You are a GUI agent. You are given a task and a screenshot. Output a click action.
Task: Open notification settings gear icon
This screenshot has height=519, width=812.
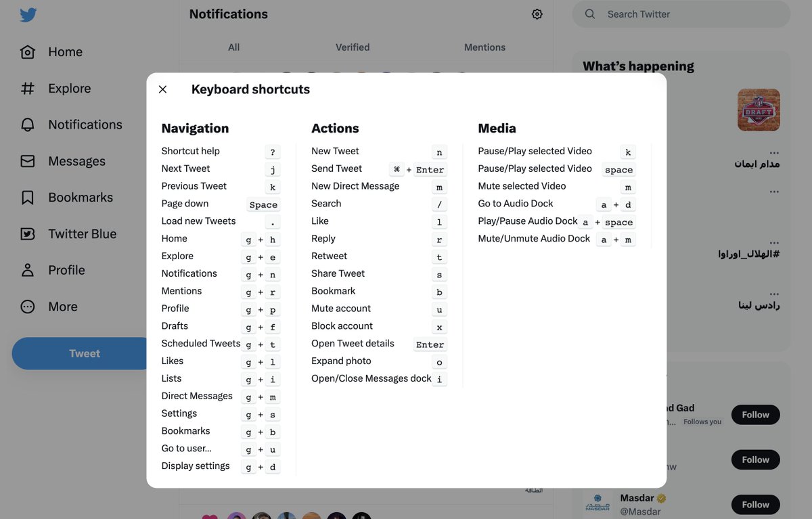pos(537,14)
